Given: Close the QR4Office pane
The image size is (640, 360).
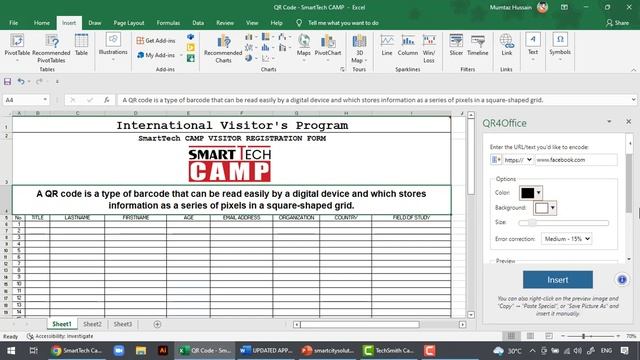Looking at the screenshot, I should 629,122.
